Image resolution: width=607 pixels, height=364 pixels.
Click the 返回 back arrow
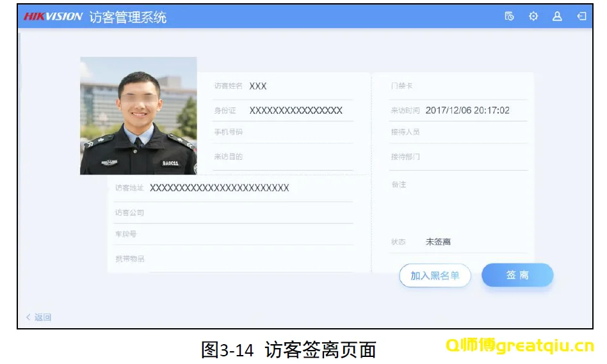[38, 317]
